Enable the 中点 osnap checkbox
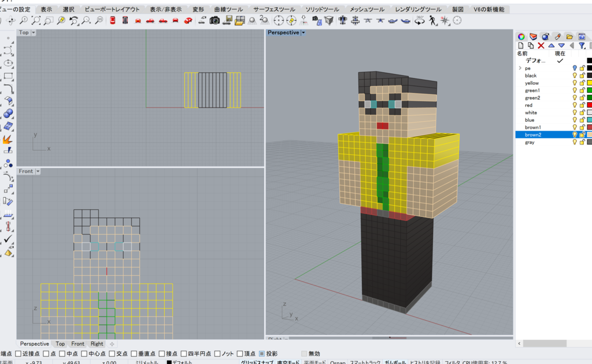Screen dimensions: 592x364 (62, 354)
